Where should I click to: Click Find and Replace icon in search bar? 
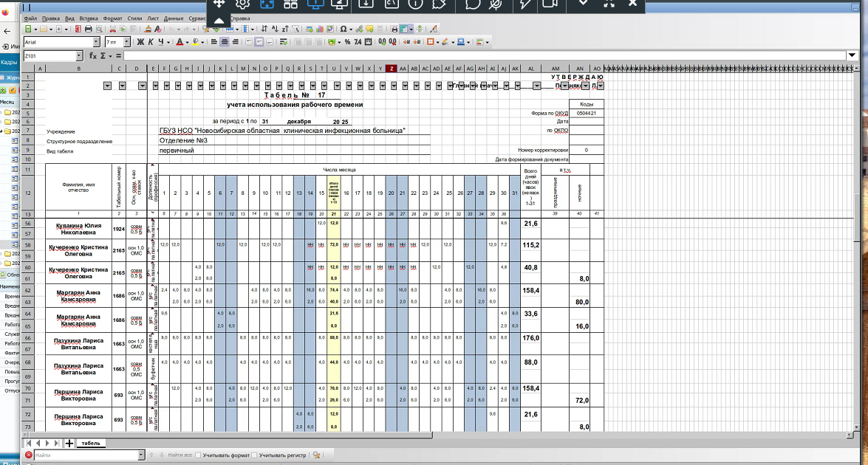[x=317, y=455]
